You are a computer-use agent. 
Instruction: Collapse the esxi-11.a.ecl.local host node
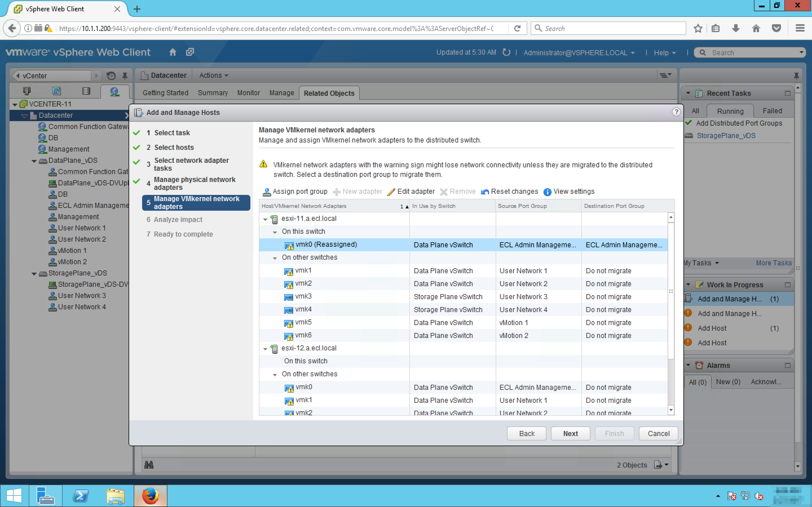click(x=265, y=219)
